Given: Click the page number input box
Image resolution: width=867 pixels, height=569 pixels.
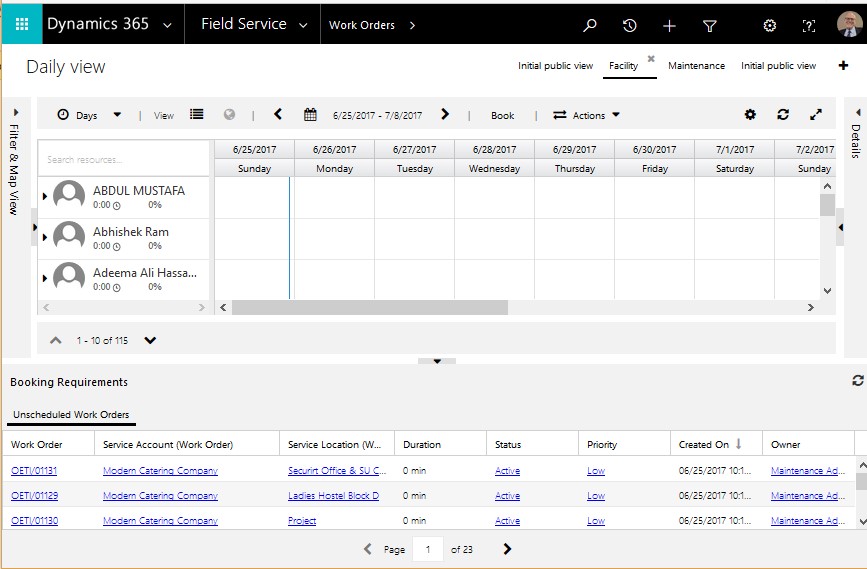Looking at the screenshot, I should (427, 549).
